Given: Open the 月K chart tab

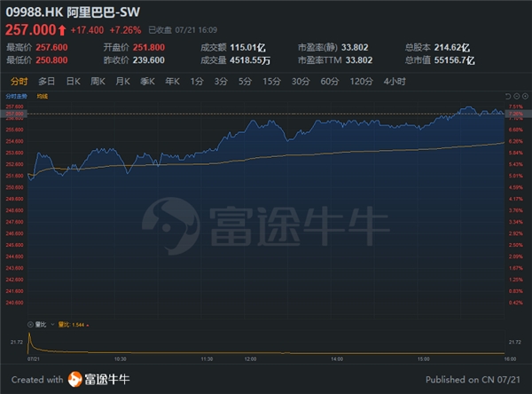Looking at the screenshot, I should (123, 82).
